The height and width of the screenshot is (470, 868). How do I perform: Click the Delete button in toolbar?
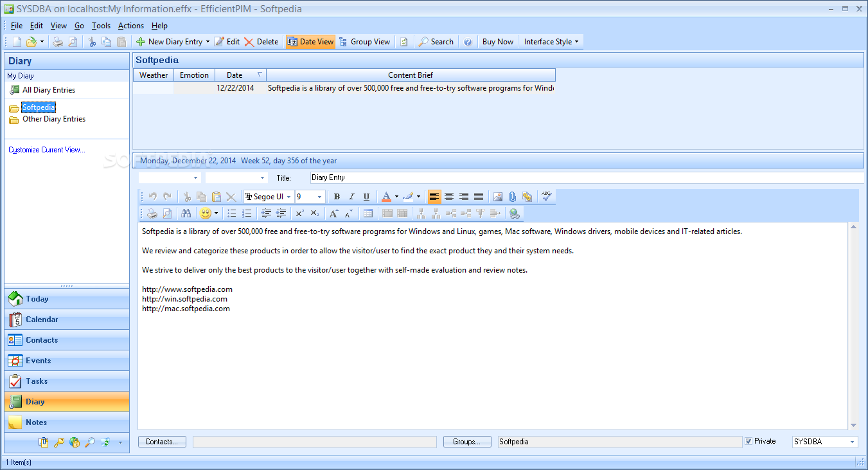[x=261, y=42]
